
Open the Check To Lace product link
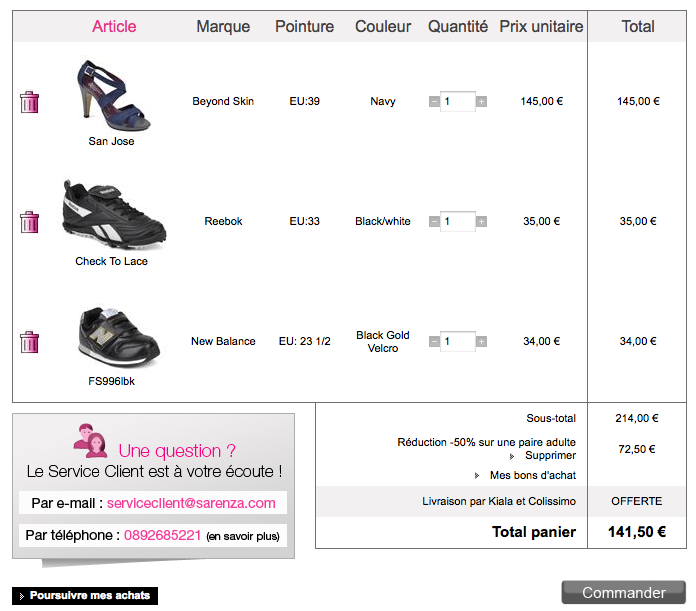[x=111, y=261]
